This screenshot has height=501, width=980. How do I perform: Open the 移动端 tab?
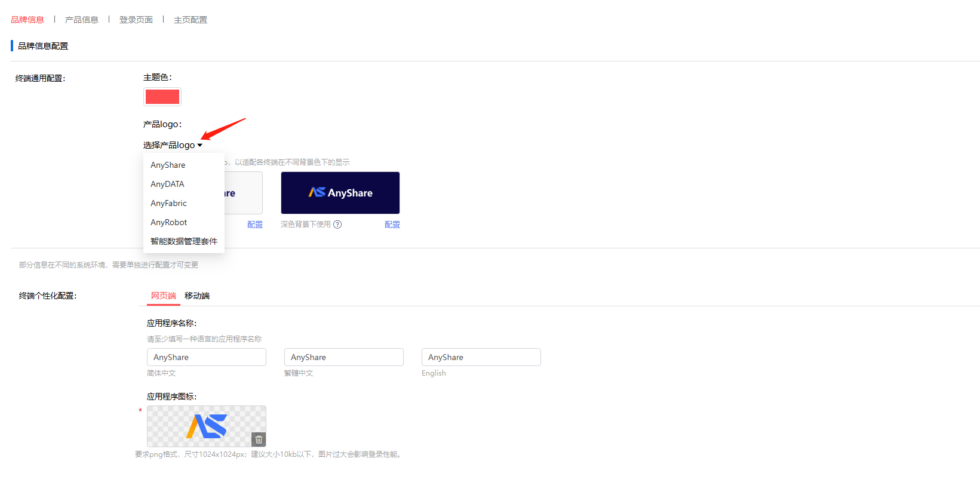click(197, 296)
